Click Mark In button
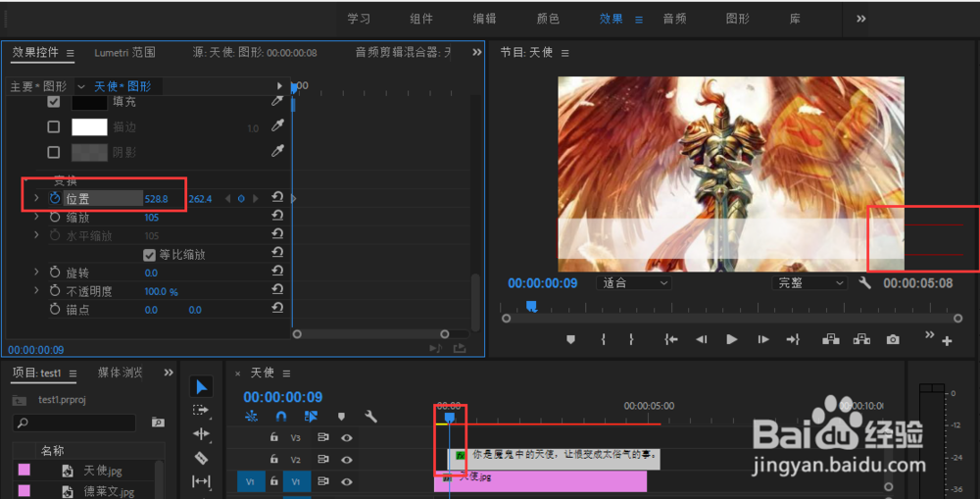Image resolution: width=980 pixels, height=499 pixels. point(603,339)
